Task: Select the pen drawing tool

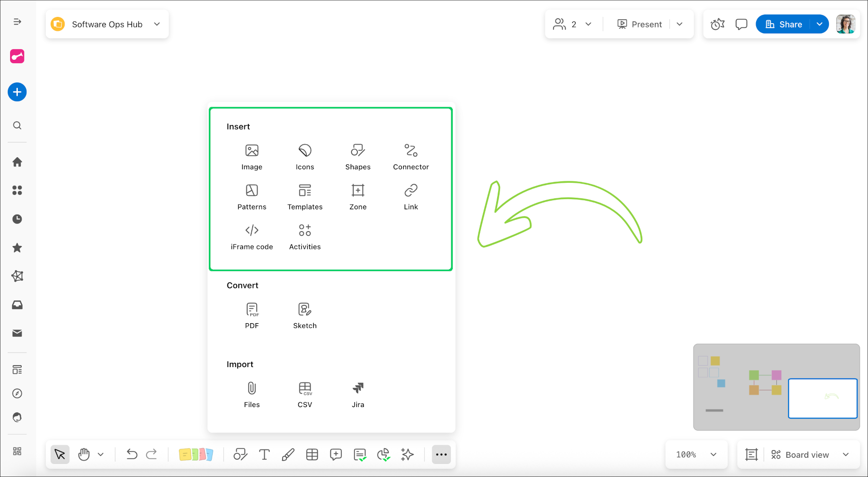Action: [288, 454]
